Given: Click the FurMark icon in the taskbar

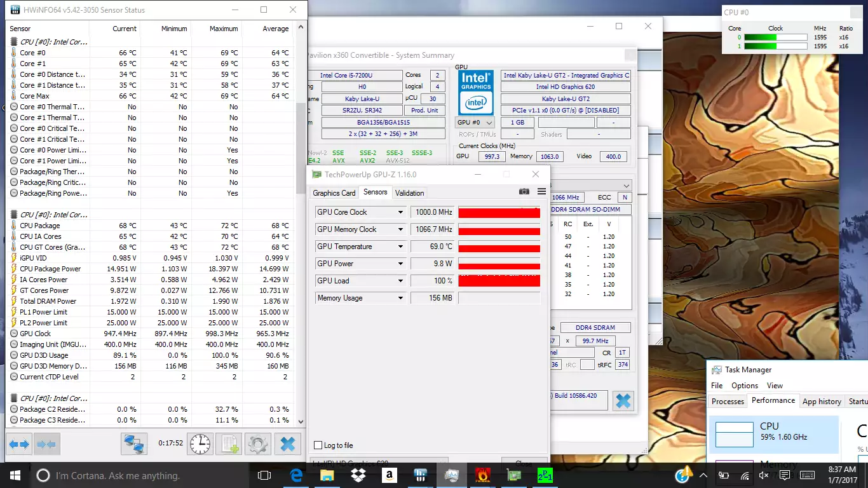Looking at the screenshot, I should tap(482, 475).
